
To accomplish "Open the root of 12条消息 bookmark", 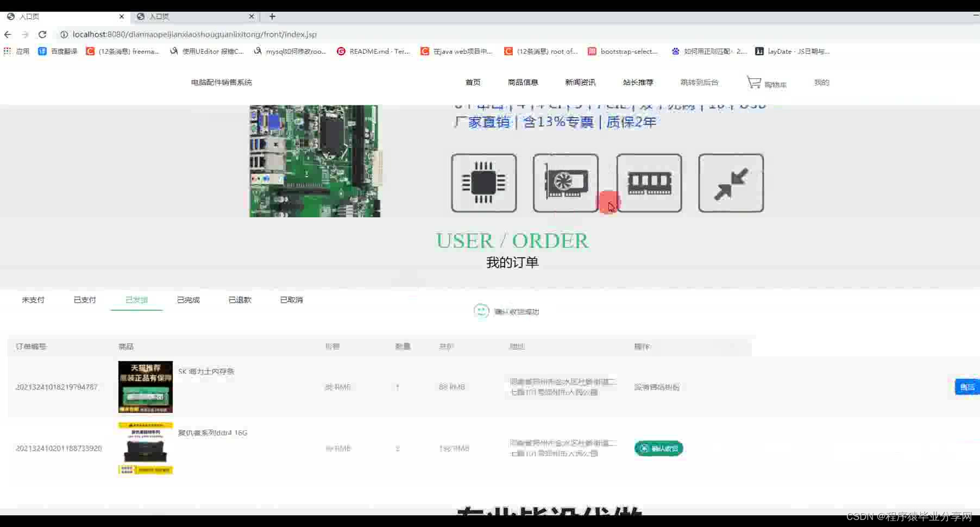I will (x=541, y=51).
